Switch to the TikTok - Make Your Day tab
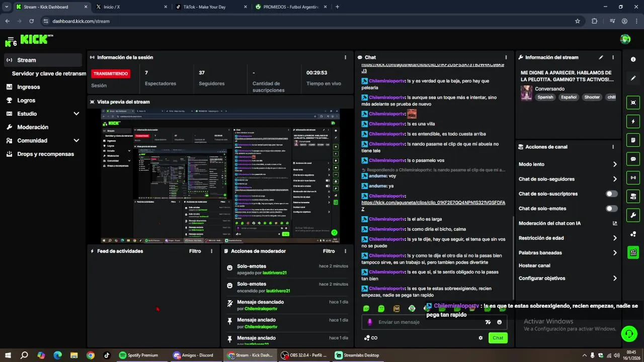The image size is (644, 362). click(211, 7)
